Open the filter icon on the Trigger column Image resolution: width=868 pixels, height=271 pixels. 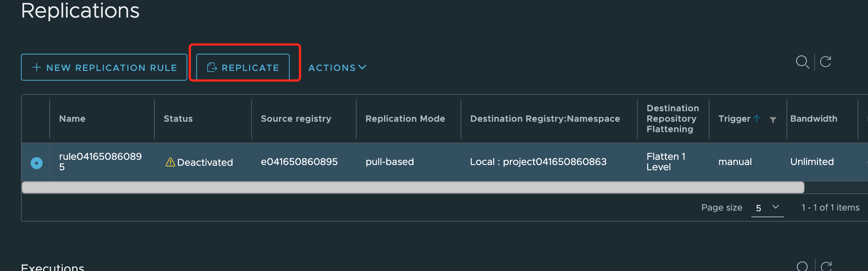pyautogui.click(x=772, y=120)
